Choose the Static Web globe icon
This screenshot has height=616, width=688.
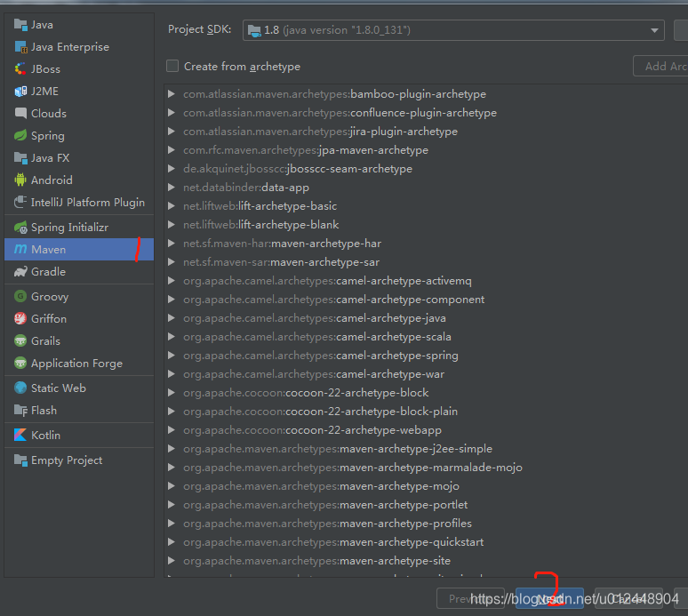tap(20, 388)
